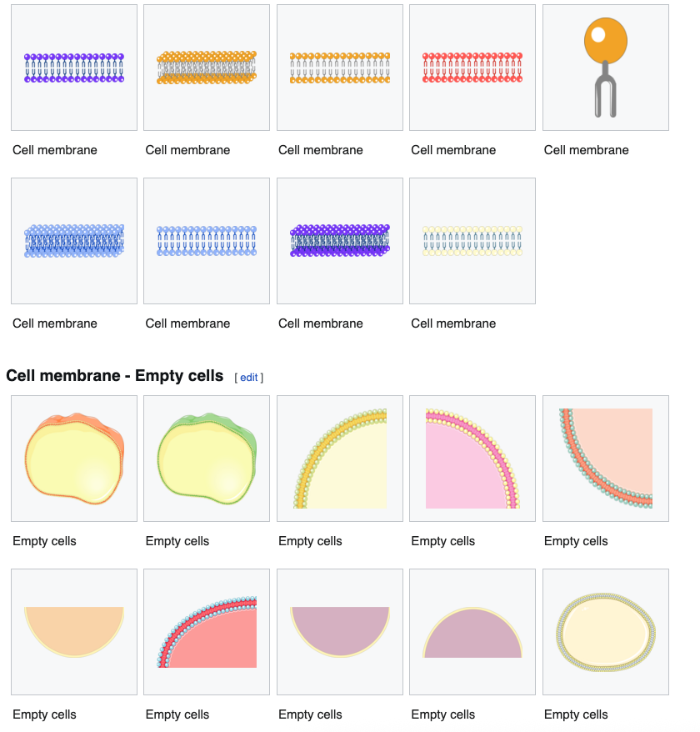Select the salmon quarter cell with teal membrane
The image size is (700, 732).
606,459
